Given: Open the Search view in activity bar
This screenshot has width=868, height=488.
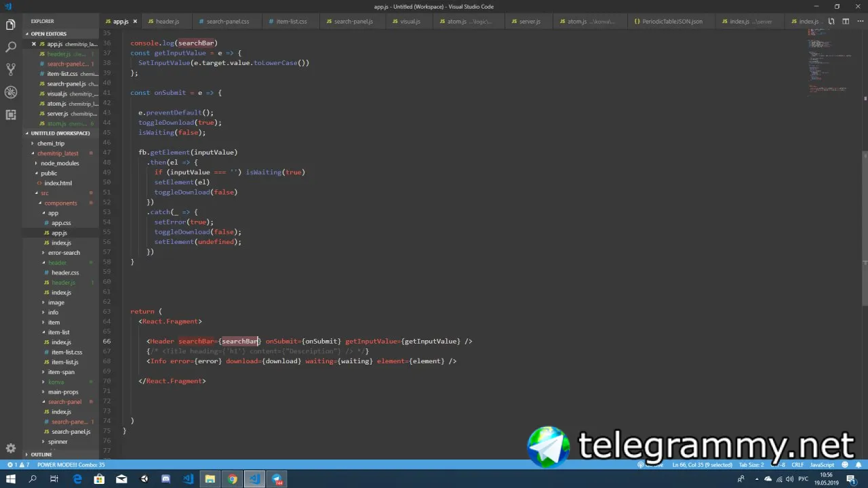Looking at the screenshot, I should click(10, 47).
